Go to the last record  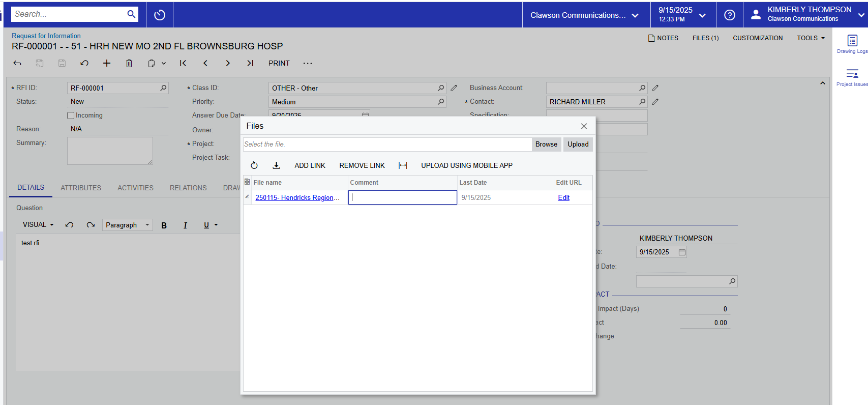point(250,63)
